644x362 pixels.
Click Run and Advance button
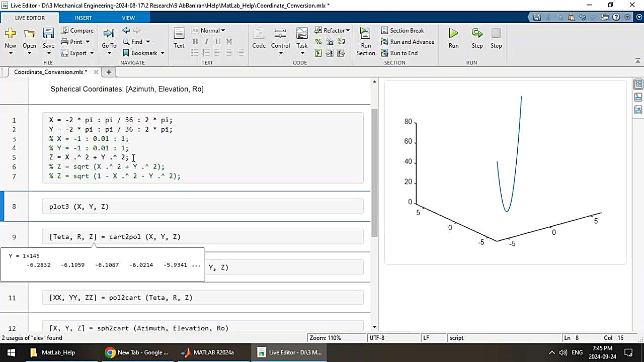[x=407, y=42]
